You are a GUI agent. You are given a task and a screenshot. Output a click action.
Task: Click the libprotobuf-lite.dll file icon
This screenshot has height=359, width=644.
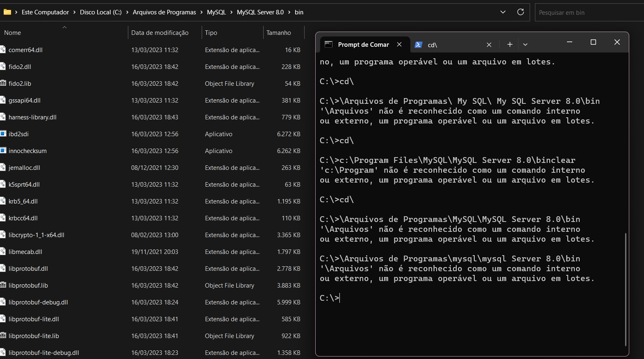tap(3, 319)
